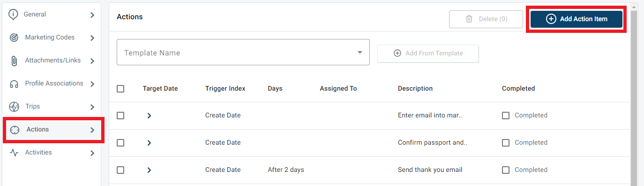Viewport: 644px width, 186px height.
Task: Click the Marketing Codes target icon
Action: pyautogui.click(x=14, y=38)
